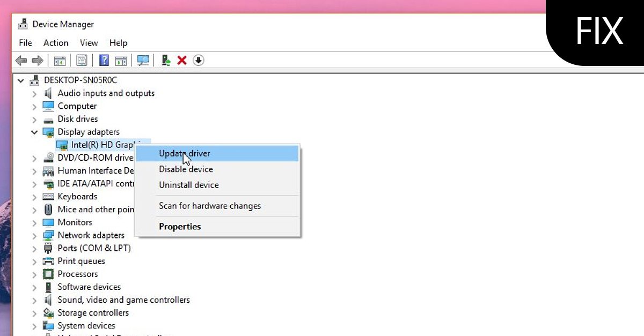644x336 pixels.
Task: Click the green Update driver toolbar icon
Action: 166,60
